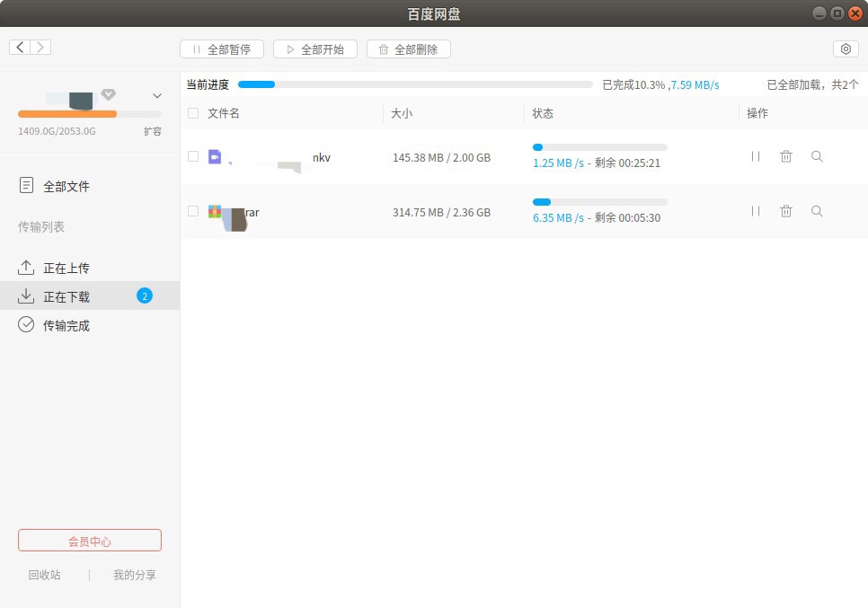
Task: Open 会员中心
Action: (x=90, y=541)
